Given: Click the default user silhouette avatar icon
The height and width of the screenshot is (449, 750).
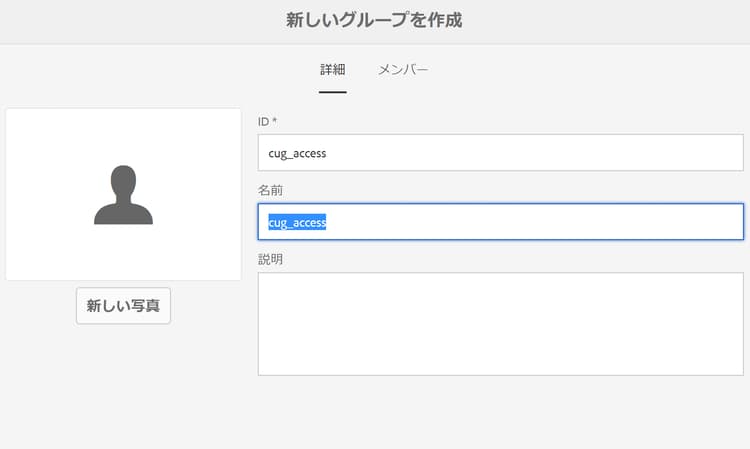Looking at the screenshot, I should (123, 195).
